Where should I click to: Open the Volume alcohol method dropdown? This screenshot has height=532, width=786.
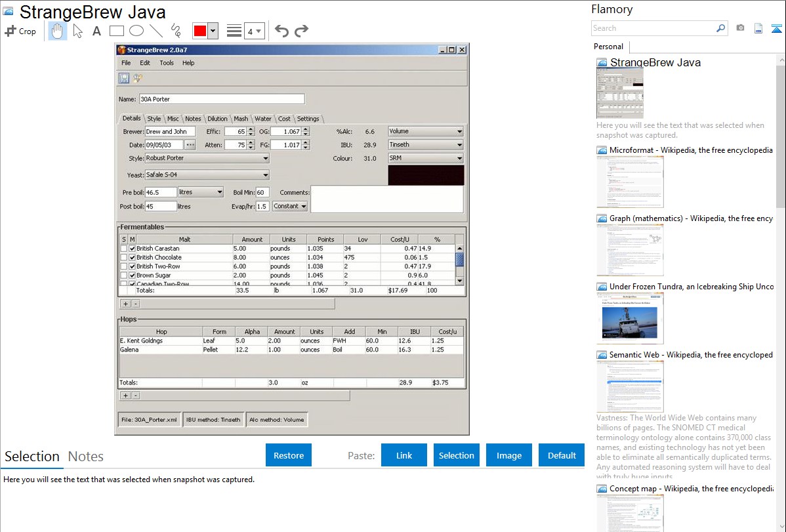[x=426, y=131]
